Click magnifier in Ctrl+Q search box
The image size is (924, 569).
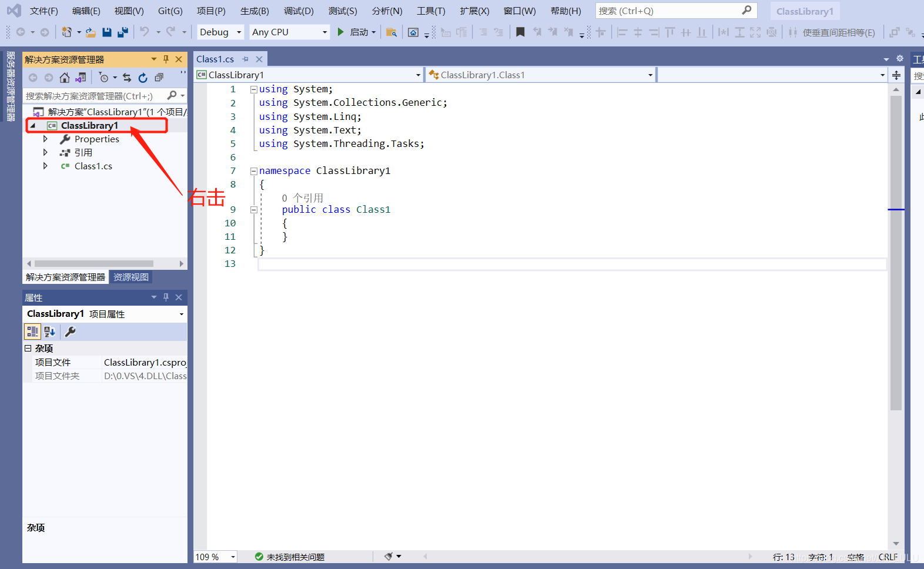coord(746,10)
